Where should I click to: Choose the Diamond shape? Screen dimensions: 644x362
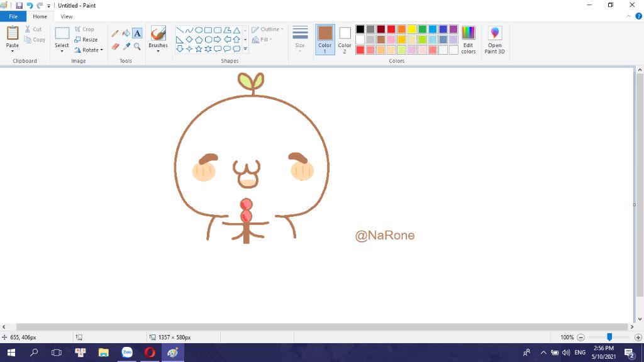tap(189, 40)
